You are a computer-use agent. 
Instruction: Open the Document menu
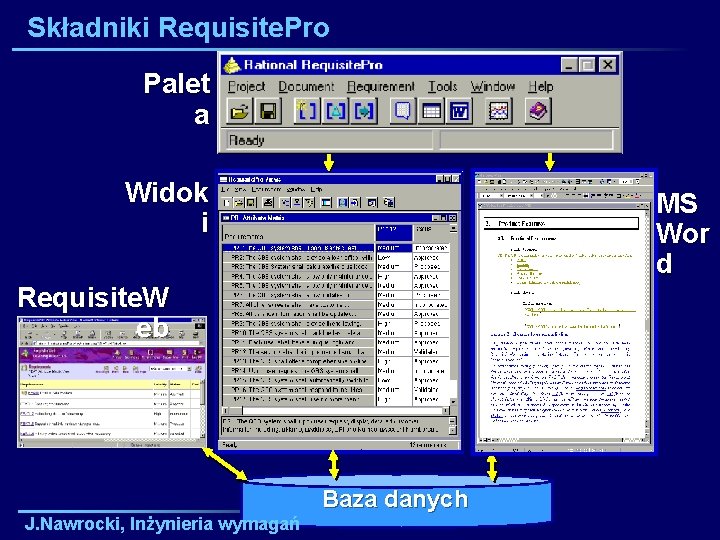click(x=306, y=86)
